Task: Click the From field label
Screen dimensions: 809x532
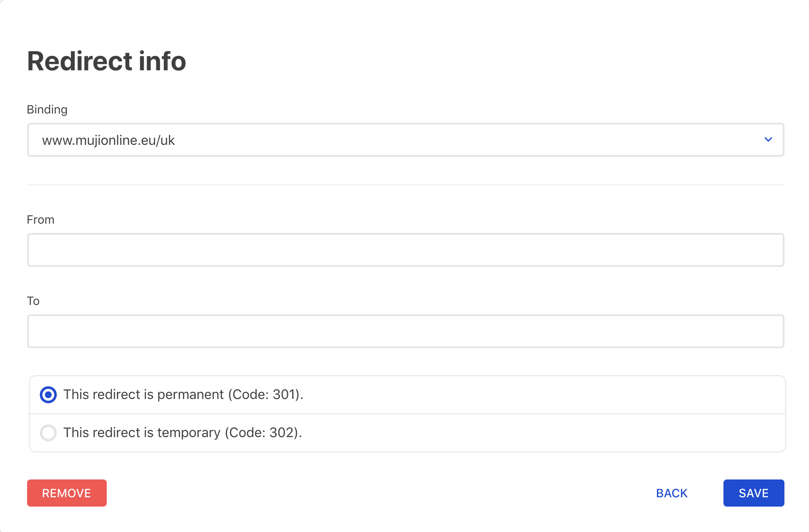Action: pos(41,220)
